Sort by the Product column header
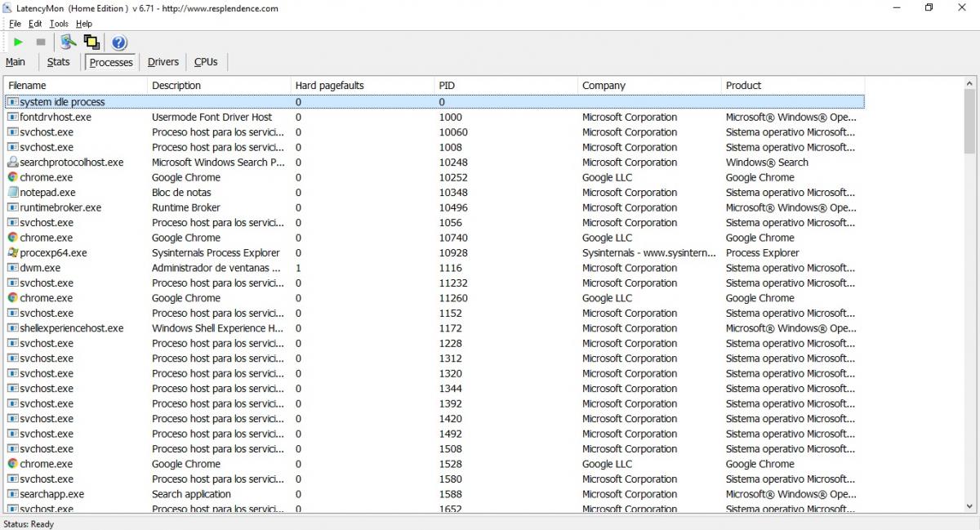 click(793, 85)
